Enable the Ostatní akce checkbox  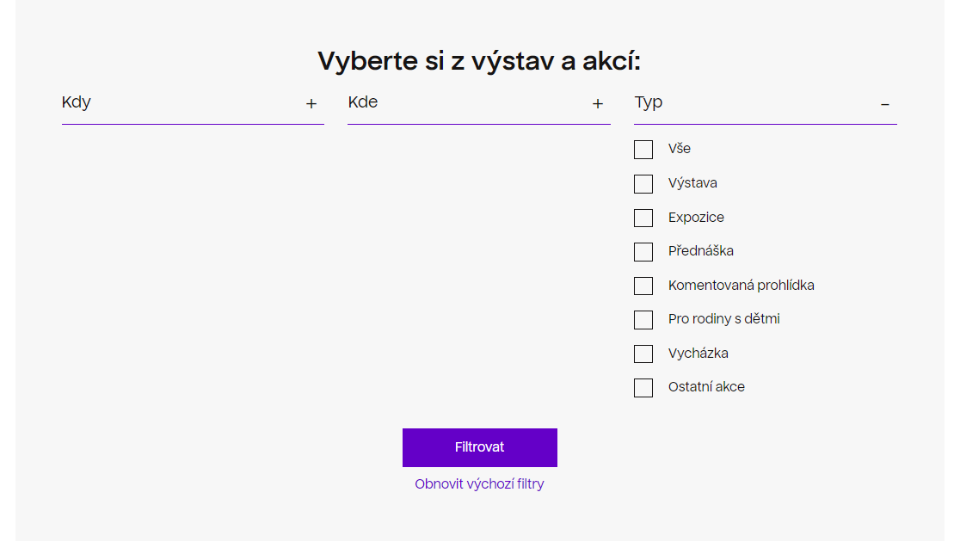tap(643, 388)
